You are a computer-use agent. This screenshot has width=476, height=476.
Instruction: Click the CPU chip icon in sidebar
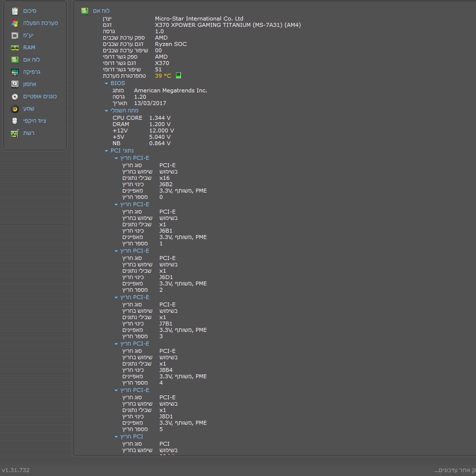tap(15, 35)
